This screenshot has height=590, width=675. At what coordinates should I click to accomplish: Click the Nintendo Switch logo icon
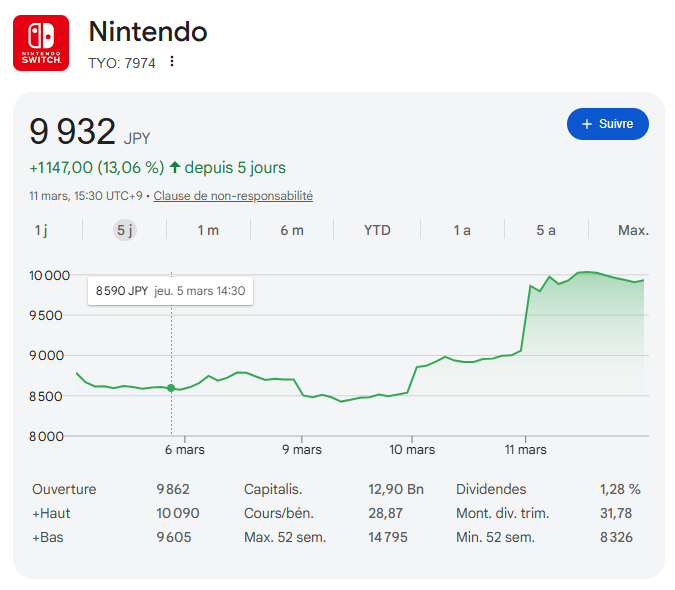41,43
